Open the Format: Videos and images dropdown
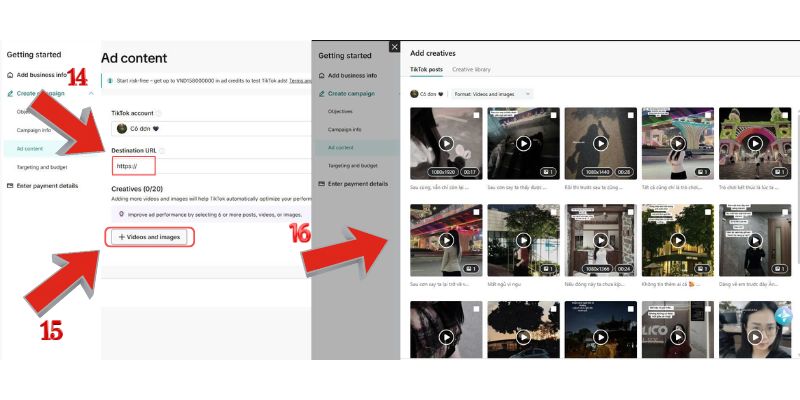Viewport: 800px width, 400px height. [492, 94]
